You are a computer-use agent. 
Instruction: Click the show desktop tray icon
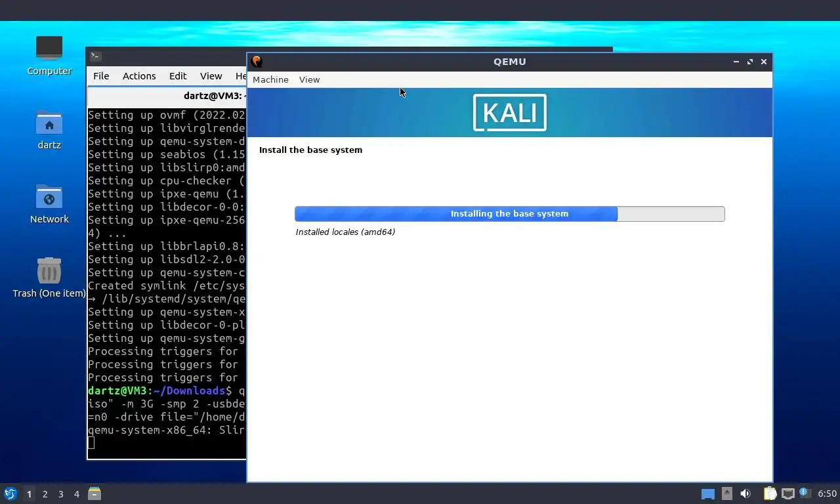tap(707, 494)
